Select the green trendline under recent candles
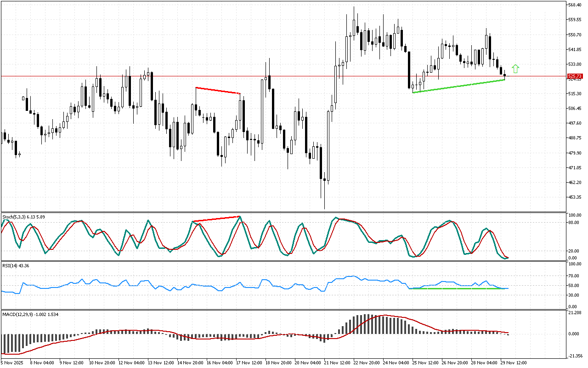The height and width of the screenshot is (368, 588). pyautogui.click(x=458, y=86)
